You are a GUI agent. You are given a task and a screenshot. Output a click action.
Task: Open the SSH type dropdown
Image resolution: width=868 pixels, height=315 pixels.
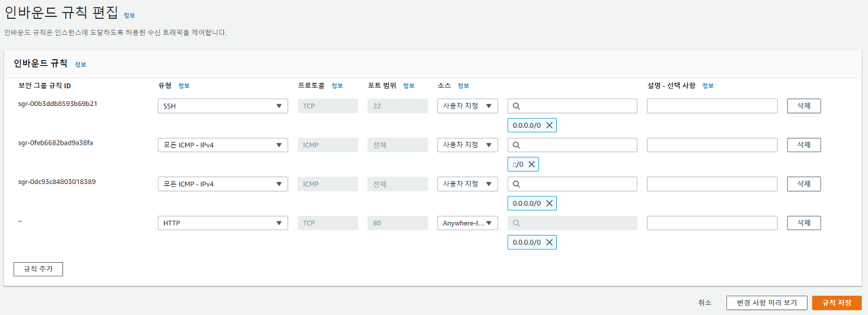click(222, 106)
